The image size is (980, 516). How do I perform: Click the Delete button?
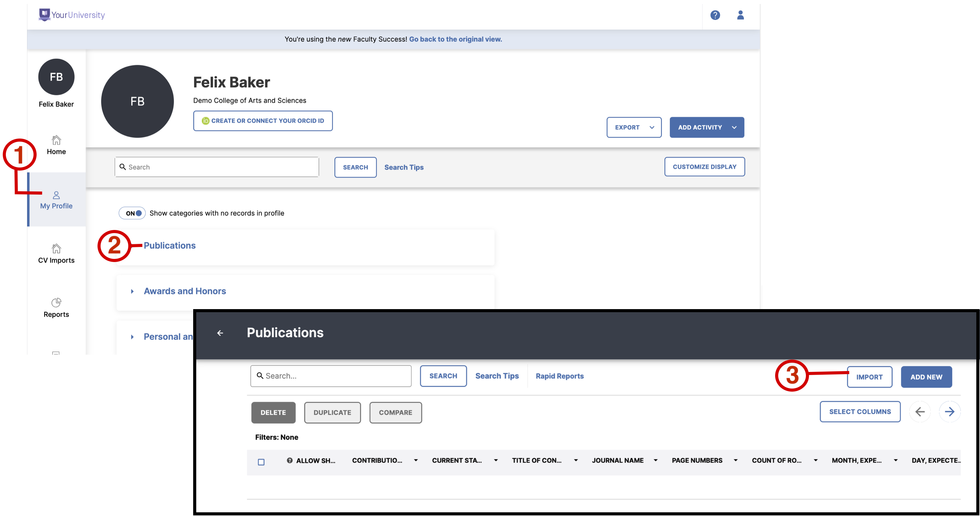pos(273,413)
